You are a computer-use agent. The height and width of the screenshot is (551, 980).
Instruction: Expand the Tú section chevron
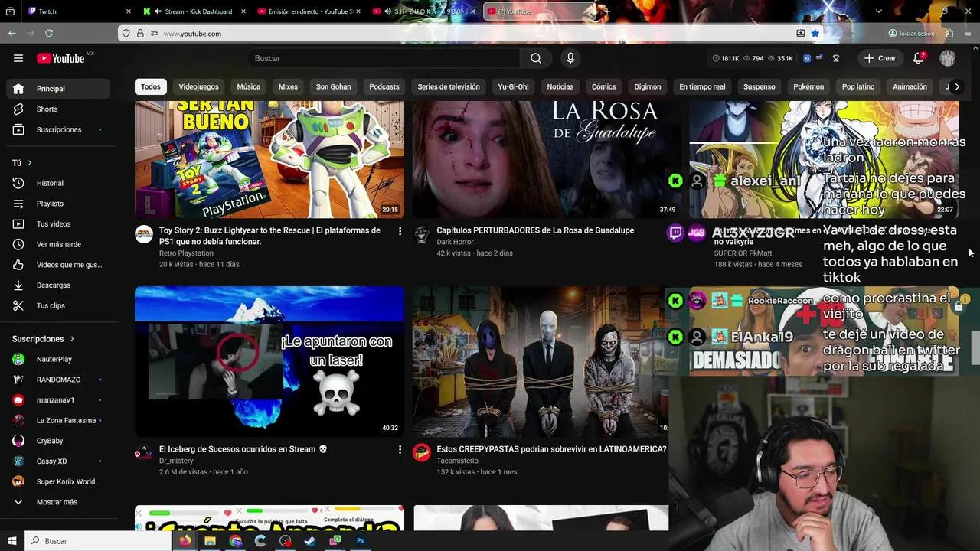pos(30,163)
